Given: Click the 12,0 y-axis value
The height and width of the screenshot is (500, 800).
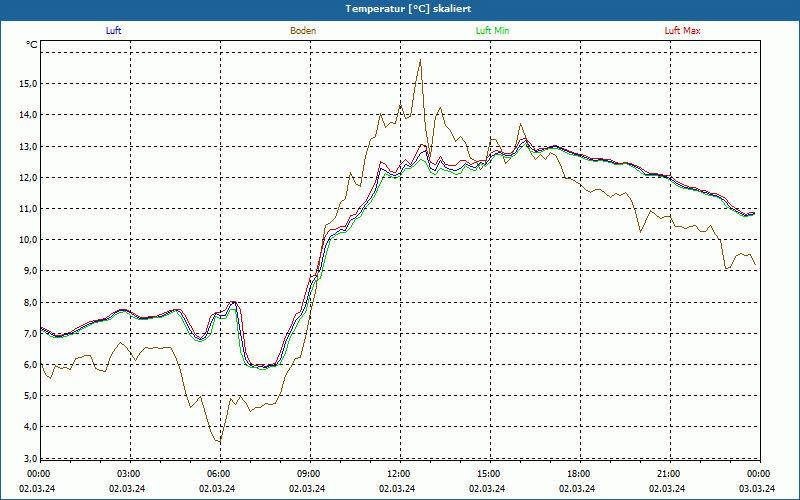Looking at the screenshot, I should click(28, 178).
